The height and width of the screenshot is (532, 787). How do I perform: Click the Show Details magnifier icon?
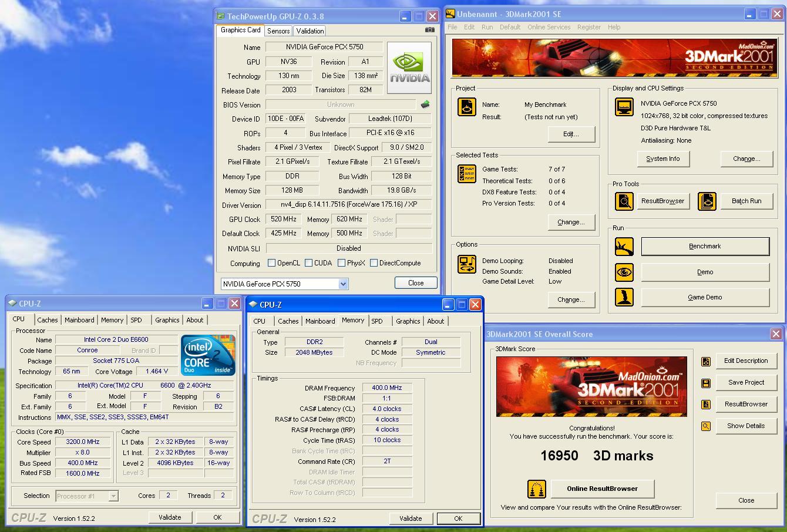point(706,426)
